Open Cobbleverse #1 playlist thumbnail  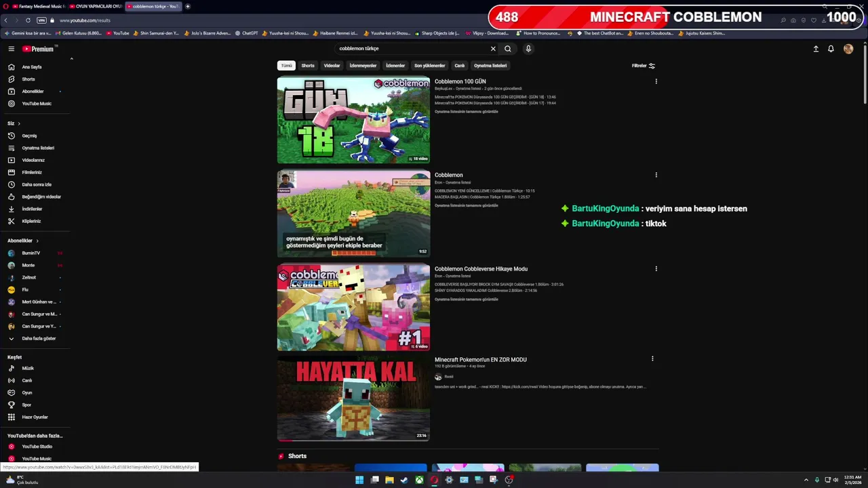tap(353, 307)
